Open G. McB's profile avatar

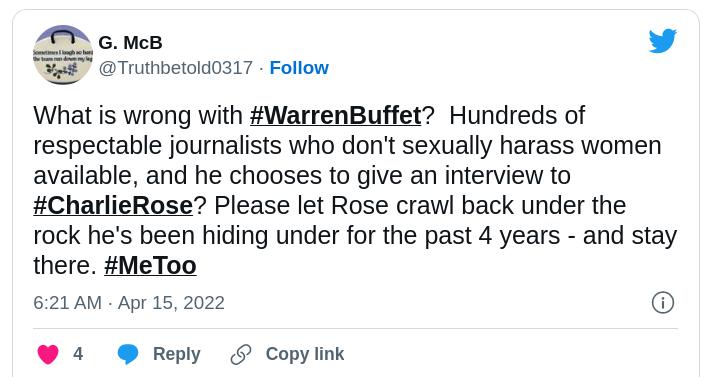point(63,55)
